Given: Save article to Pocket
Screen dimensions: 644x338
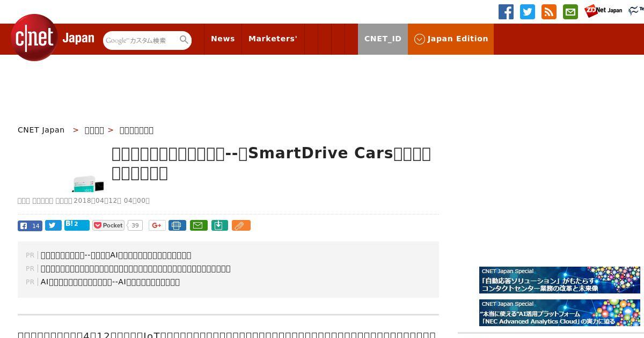Looking at the screenshot, I should (x=108, y=225).
